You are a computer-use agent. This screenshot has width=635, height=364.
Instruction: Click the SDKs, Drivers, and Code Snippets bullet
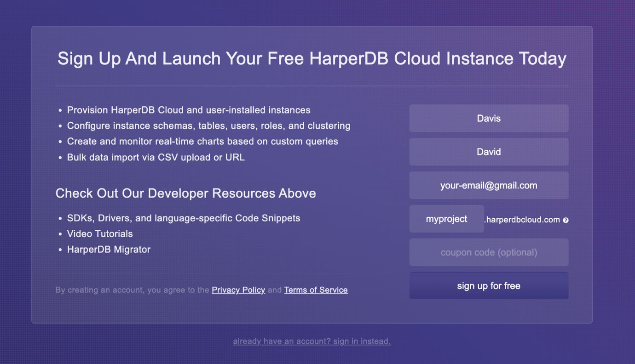coord(184,218)
